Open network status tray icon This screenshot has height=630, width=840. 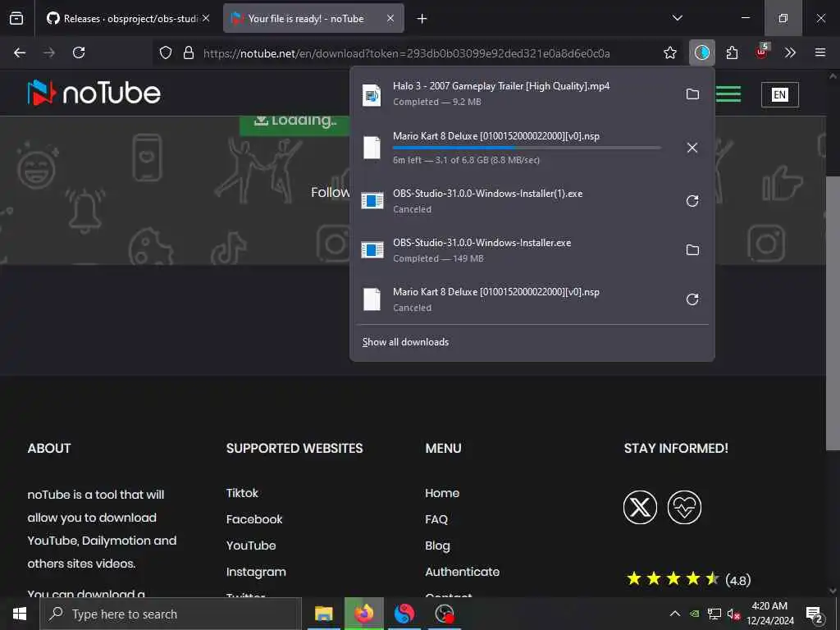point(714,614)
